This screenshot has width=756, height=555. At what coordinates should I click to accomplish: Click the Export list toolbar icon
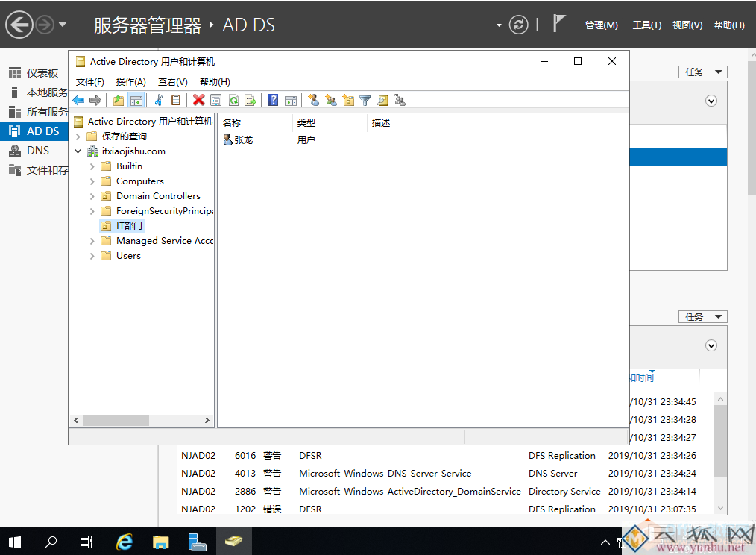(x=251, y=101)
